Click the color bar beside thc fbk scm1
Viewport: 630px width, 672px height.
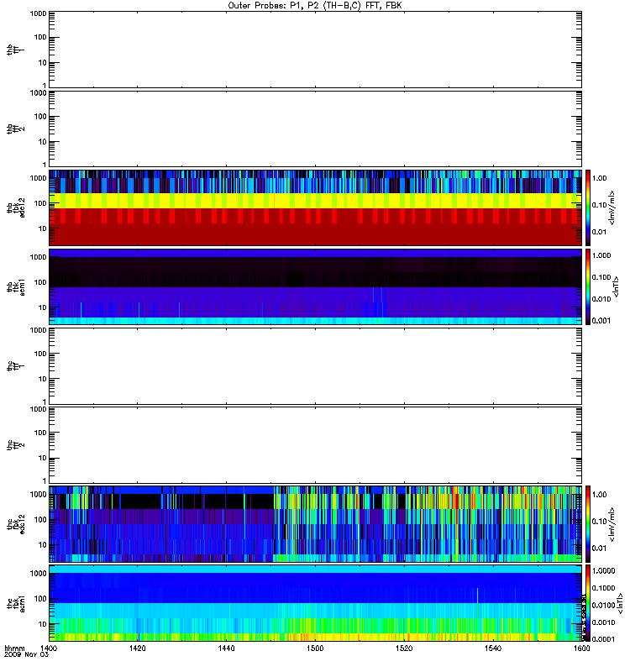[x=588, y=603]
